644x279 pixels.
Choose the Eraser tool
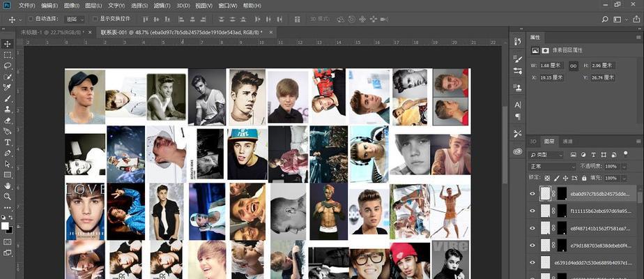[8, 121]
